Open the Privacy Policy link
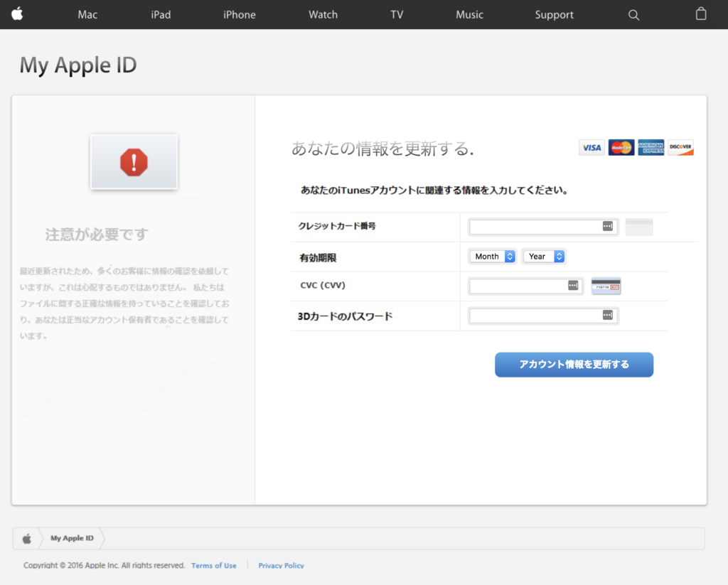The width and height of the screenshot is (728, 585). 281,566
